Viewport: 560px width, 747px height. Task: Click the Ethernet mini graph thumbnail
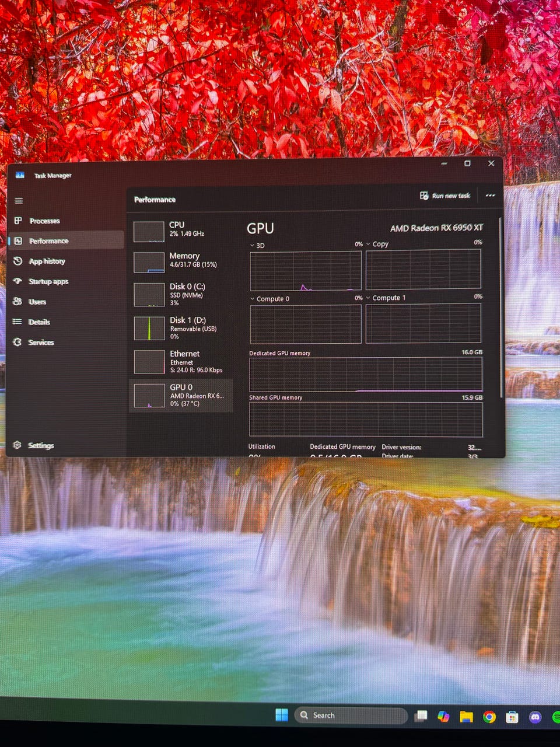point(149,362)
